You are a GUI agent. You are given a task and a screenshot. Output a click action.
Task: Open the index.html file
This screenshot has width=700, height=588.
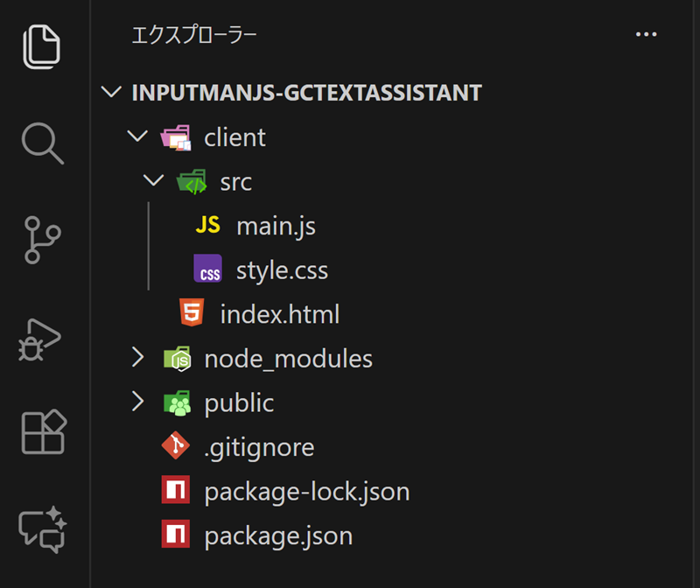tap(280, 313)
